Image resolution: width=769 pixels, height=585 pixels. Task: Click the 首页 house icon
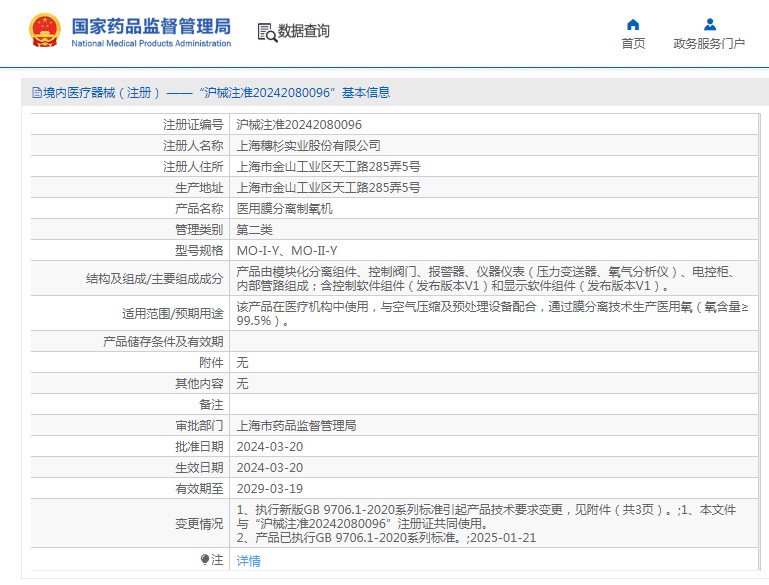[x=633, y=24]
